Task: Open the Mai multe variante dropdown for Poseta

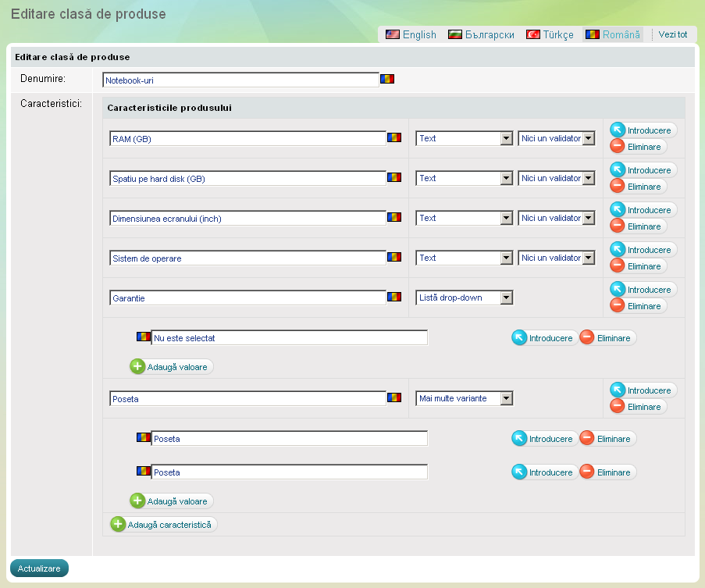Action: [x=464, y=398]
